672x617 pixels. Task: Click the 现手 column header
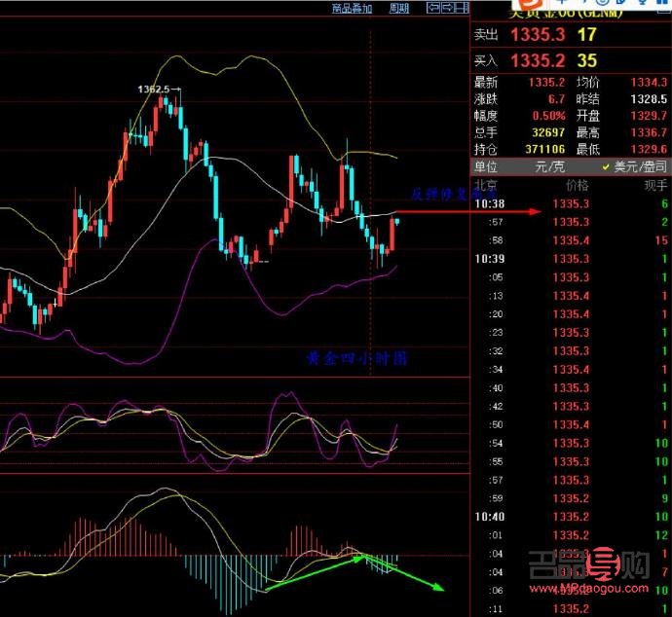coord(654,185)
